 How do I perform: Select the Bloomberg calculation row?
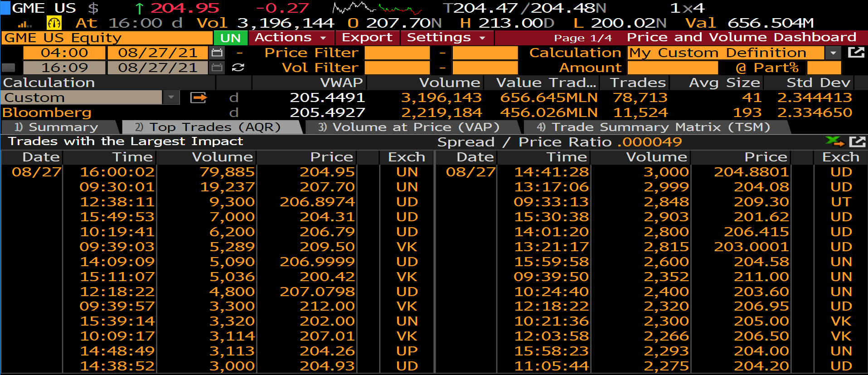pyautogui.click(x=434, y=112)
